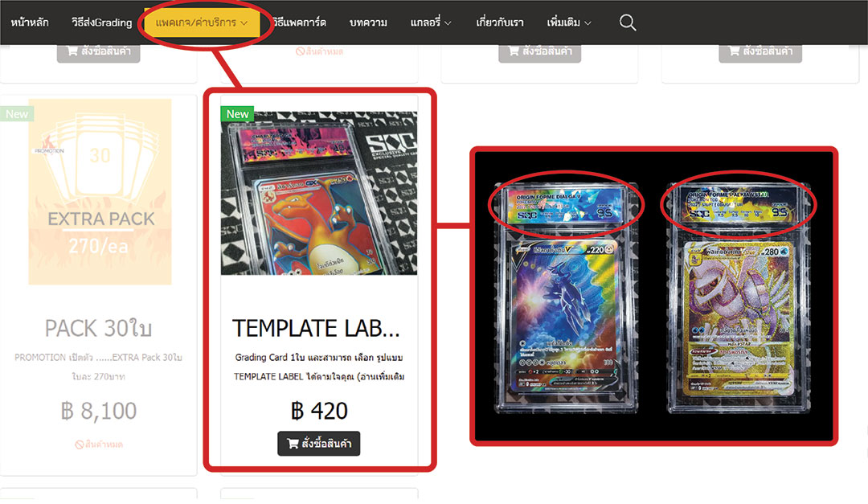Expand the แพคเกจ/ค่าบริการ dropdown menu

pos(202,23)
